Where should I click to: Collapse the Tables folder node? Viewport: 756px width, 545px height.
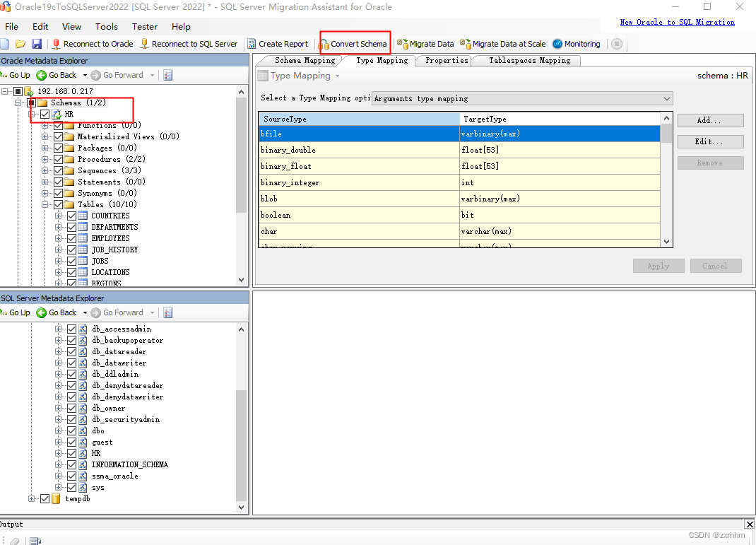click(45, 204)
